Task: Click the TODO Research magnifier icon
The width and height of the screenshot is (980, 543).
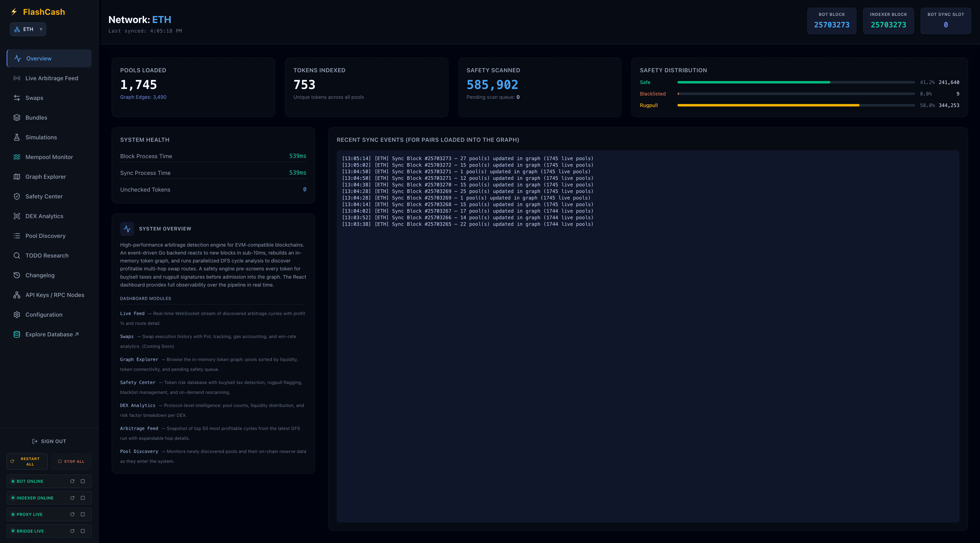Action: pos(17,256)
